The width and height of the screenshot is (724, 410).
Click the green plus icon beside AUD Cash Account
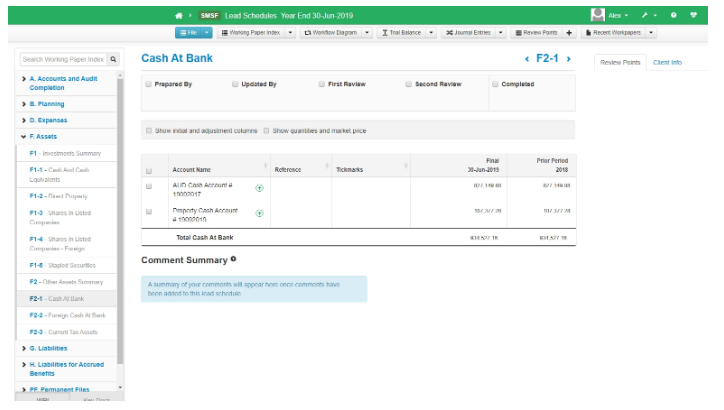tap(260, 187)
